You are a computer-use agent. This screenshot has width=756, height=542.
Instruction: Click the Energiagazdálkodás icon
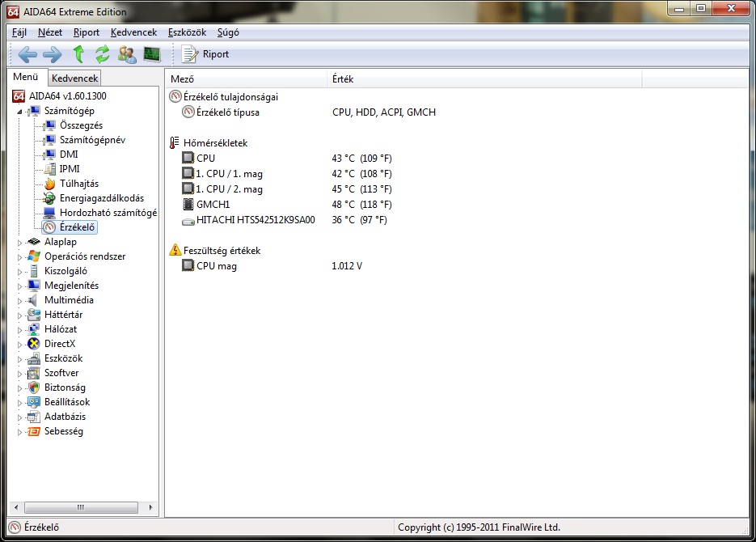pyautogui.click(x=49, y=198)
